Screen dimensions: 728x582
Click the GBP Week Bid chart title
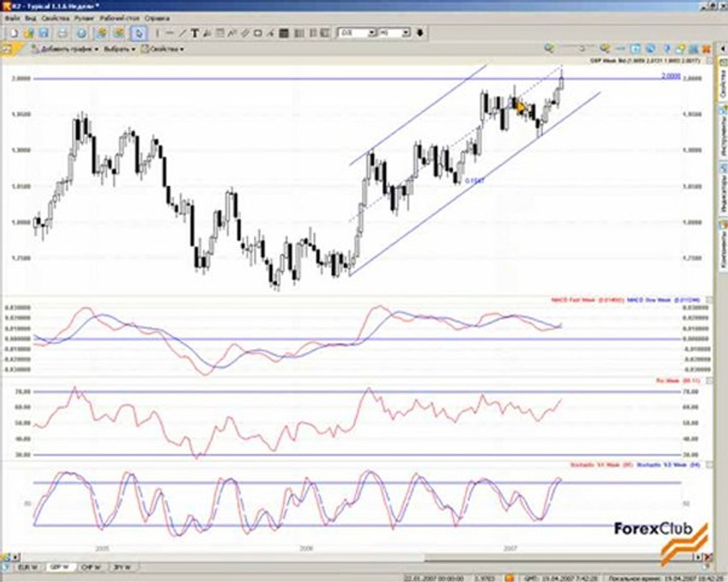click(647, 61)
